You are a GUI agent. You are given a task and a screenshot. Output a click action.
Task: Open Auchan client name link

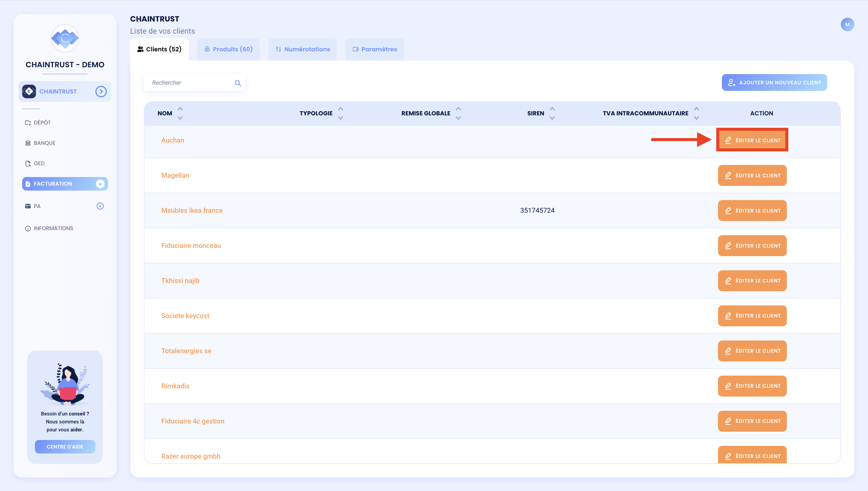tap(172, 140)
